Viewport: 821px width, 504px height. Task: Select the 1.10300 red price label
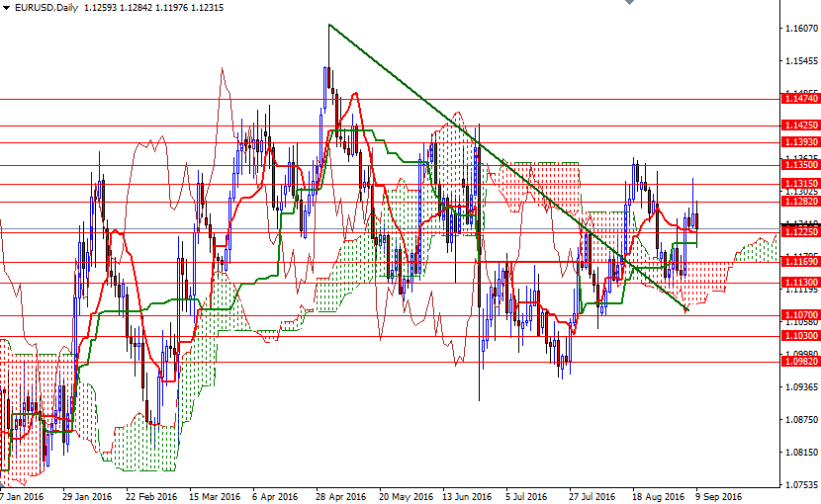click(799, 336)
